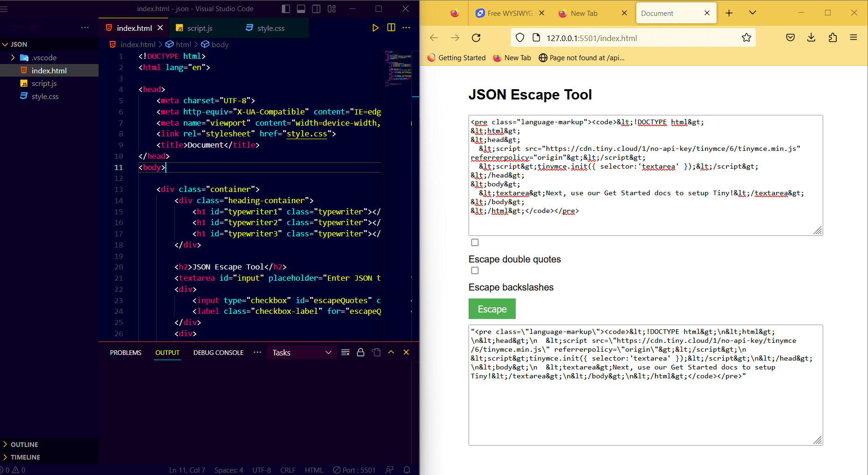This screenshot has width=868, height=475.
Task: Switch to the style.css editor tab
Action: pyautogui.click(x=274, y=28)
